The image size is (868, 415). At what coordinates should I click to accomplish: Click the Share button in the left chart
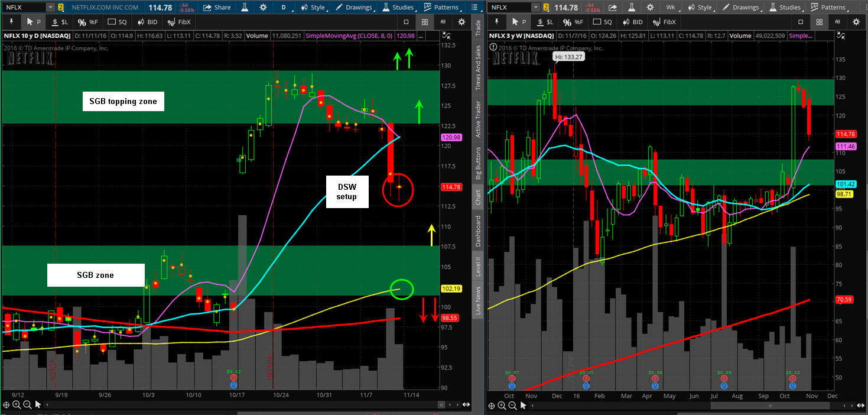pyautogui.click(x=217, y=8)
